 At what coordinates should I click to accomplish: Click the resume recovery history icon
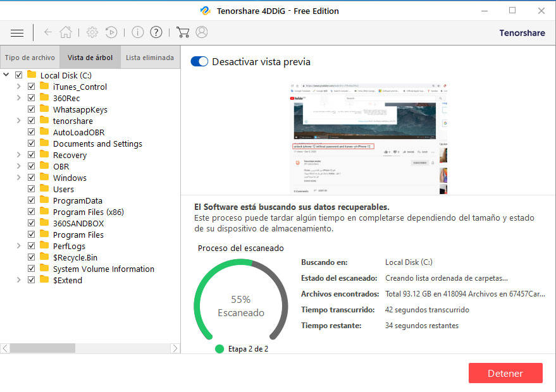tap(111, 32)
